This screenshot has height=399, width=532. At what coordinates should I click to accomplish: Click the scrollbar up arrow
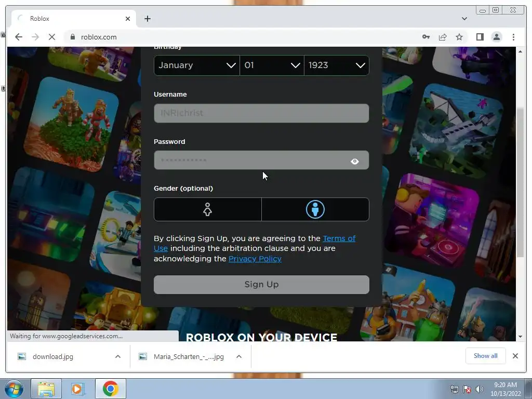point(521,51)
